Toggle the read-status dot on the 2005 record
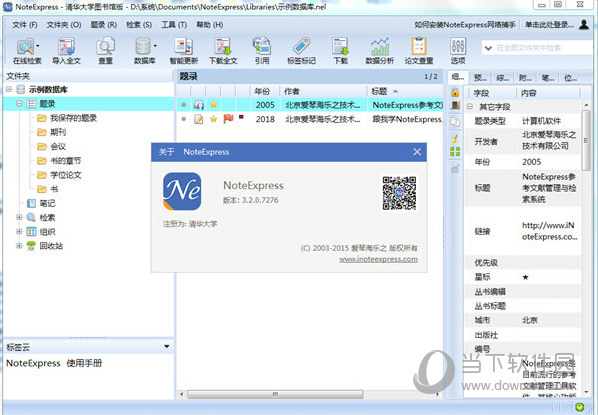 coord(184,105)
